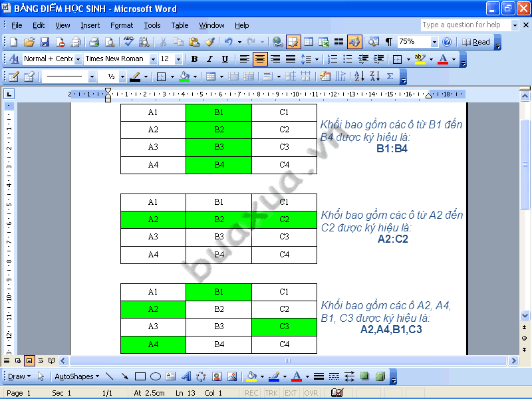This screenshot has width=532, height=399.
Task: Open the Draw menu on the Drawing toolbar
Action: (x=19, y=376)
